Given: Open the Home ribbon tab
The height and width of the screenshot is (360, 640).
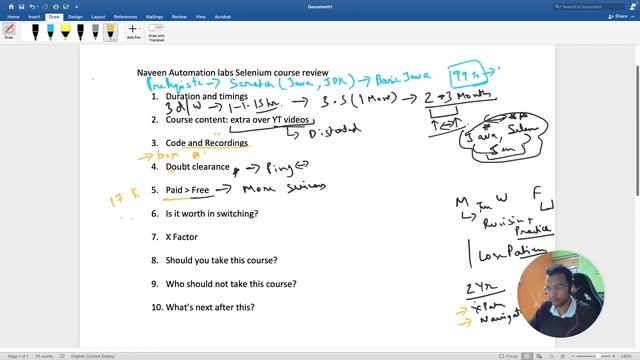Looking at the screenshot, I should tap(13, 17).
